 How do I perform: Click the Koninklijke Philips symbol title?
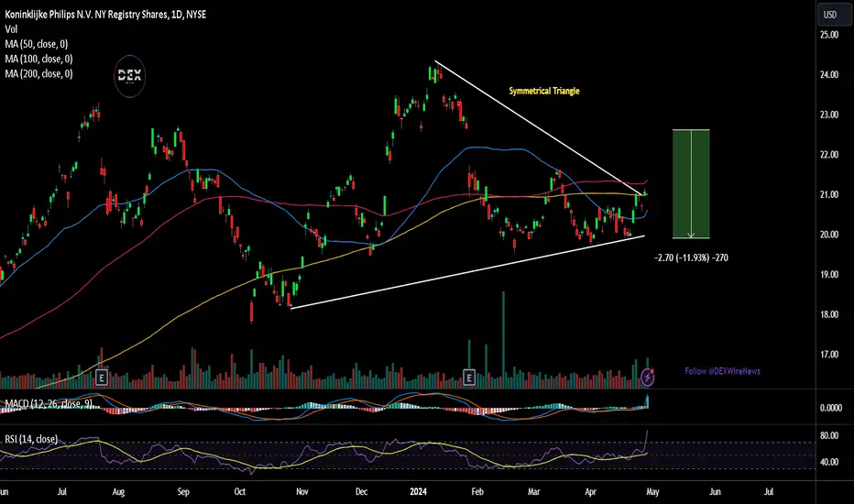pyautogui.click(x=105, y=15)
